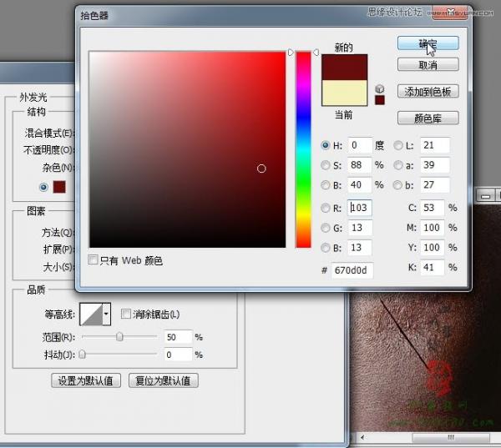The height and width of the screenshot is (448, 501).
Task: Open the 颜色库 color libraries
Action: 428,118
